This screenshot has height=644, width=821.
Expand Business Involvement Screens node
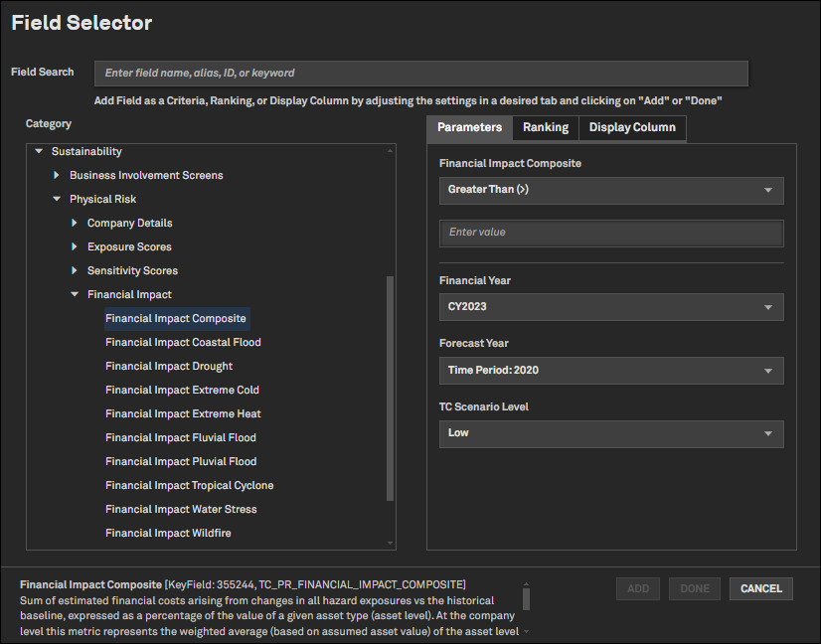pos(58,176)
